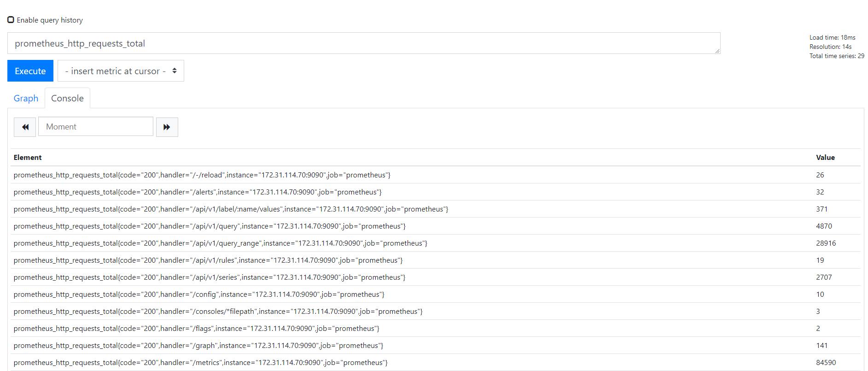Switch to the Graph tab
868x371 pixels.
pyautogui.click(x=26, y=98)
